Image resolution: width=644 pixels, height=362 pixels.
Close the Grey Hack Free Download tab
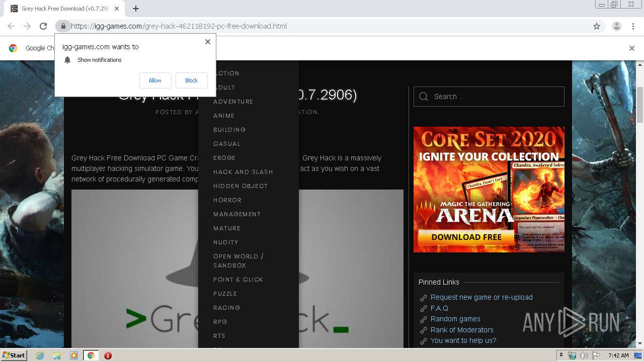(x=118, y=9)
